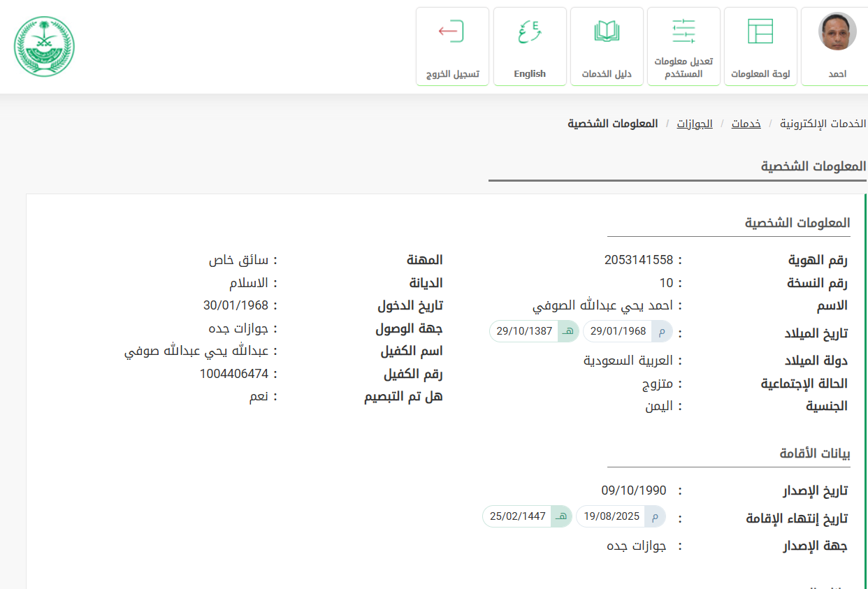This screenshot has width=868, height=589.
Task: Switch the site language to English
Action: [530, 74]
